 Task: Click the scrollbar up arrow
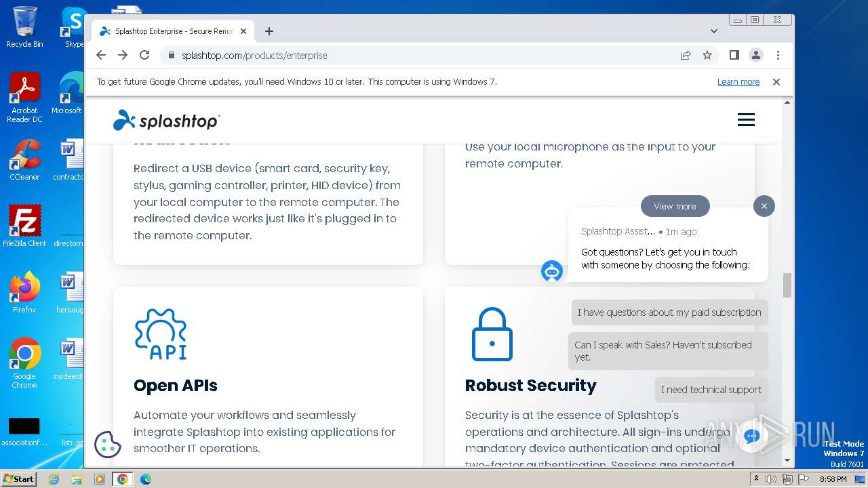click(x=787, y=102)
